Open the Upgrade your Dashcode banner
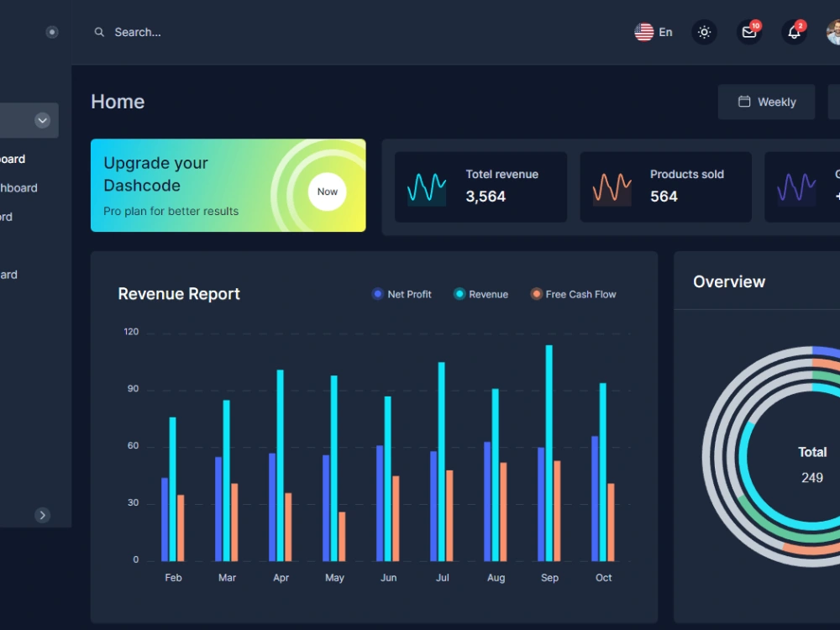Viewport: 840px width, 630px height. 228,186
